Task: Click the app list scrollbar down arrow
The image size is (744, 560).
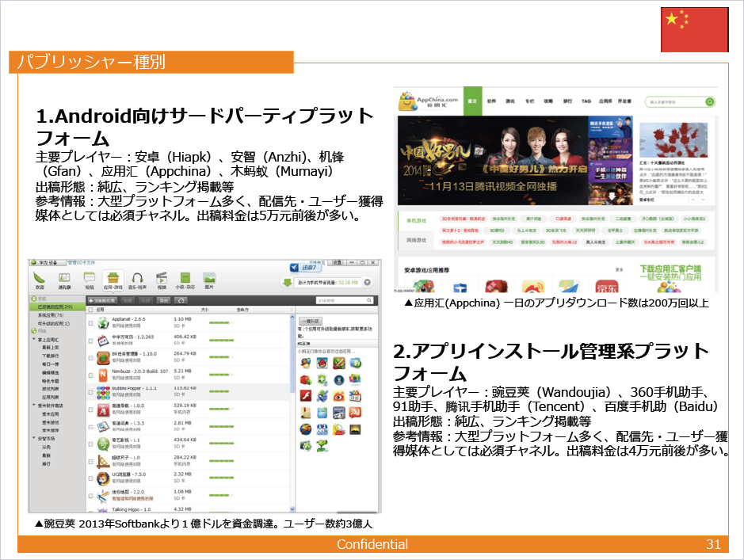Action: click(x=292, y=509)
